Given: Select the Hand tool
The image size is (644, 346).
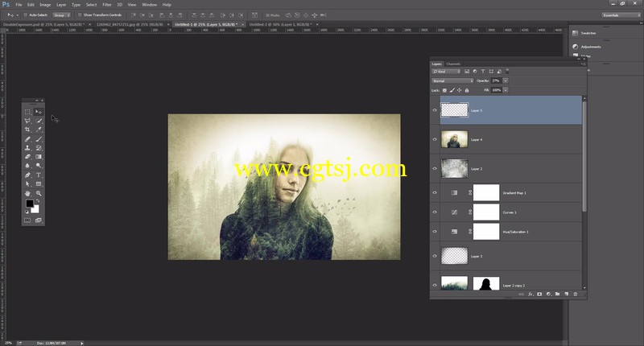Looking at the screenshot, I should pyautogui.click(x=27, y=193).
